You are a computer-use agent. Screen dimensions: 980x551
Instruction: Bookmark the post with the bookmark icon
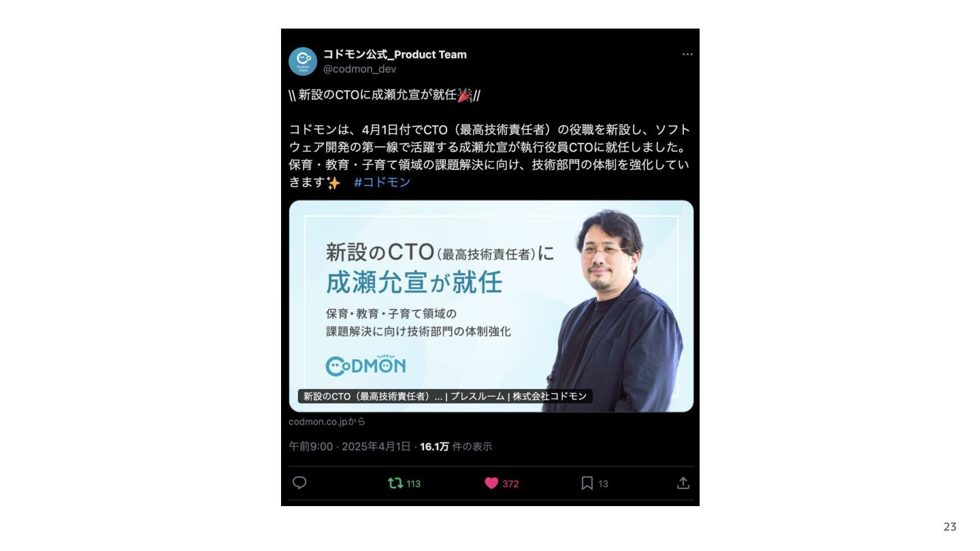pyautogui.click(x=587, y=483)
